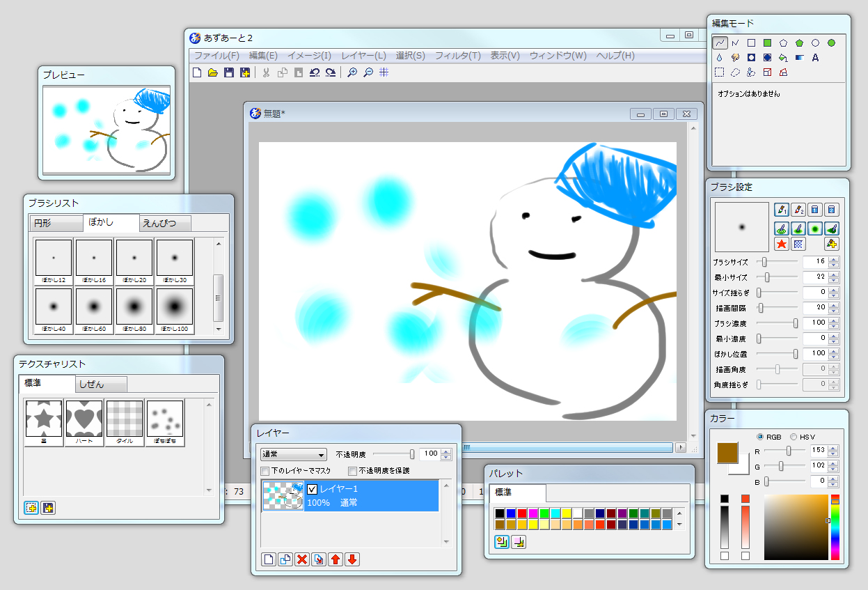Select the paint bucket fill tool
This screenshot has width=868, height=590.
[x=783, y=58]
